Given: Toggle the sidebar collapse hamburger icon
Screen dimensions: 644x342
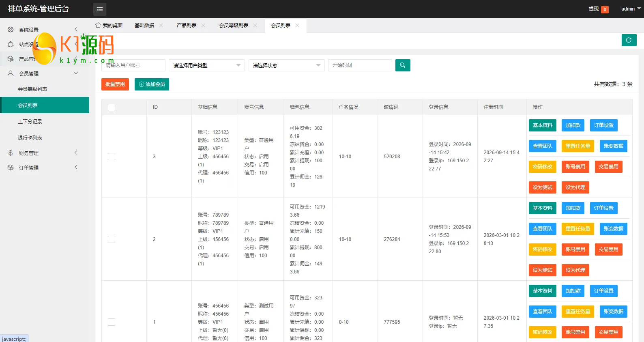Looking at the screenshot, I should click(100, 9).
